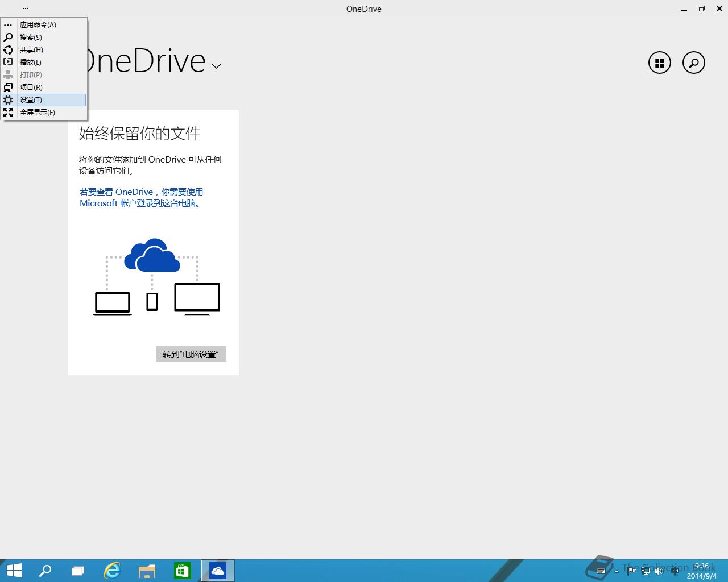The image size is (728, 582).
Task: Click the blue OneDrive cloud illustration
Action: [x=152, y=256]
